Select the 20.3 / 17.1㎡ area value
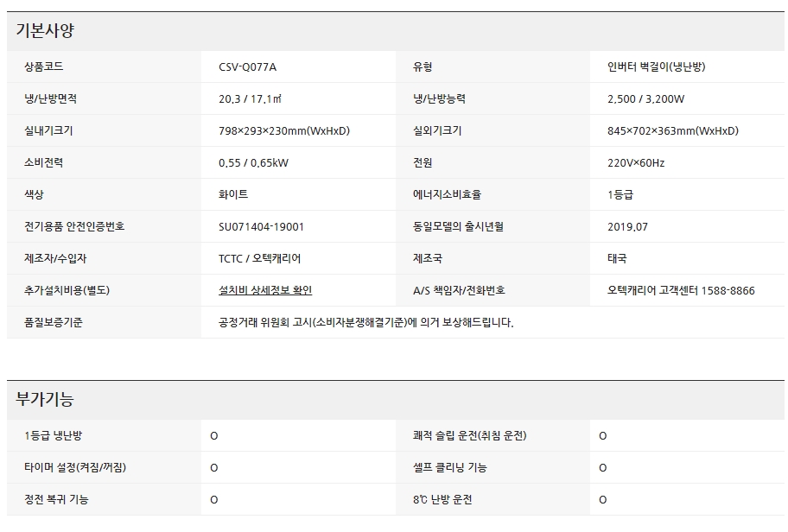This screenshot has height=532, width=788. pos(251,98)
